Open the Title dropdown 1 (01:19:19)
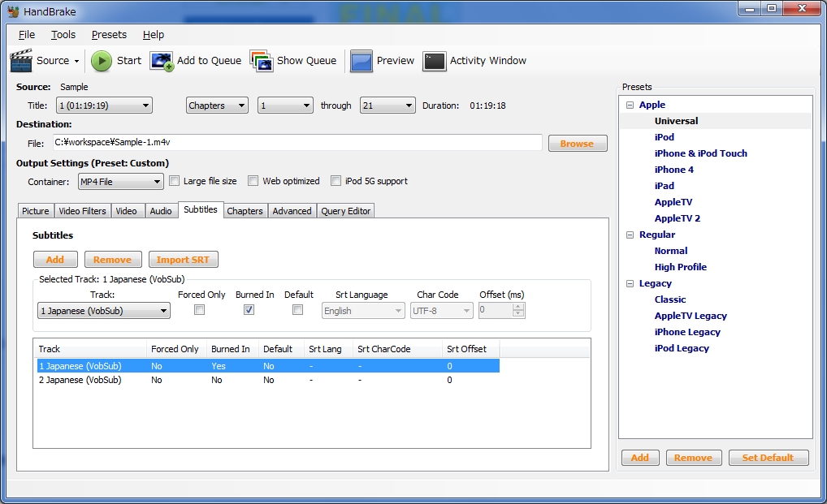 click(x=104, y=106)
